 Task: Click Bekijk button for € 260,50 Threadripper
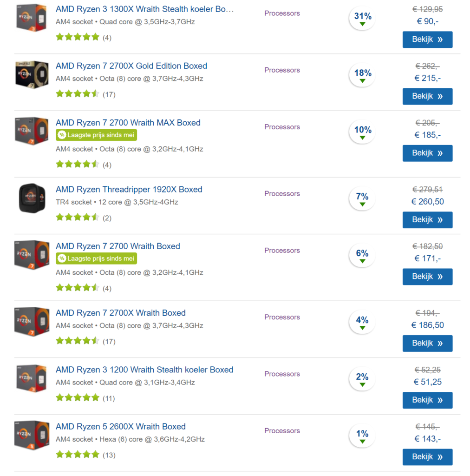(427, 220)
